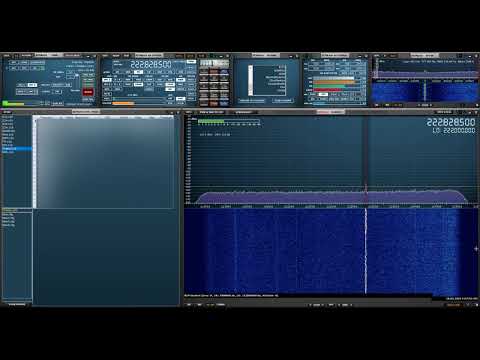
Task: Click the LO: 222000000 frequency readout
Action: tap(454, 131)
